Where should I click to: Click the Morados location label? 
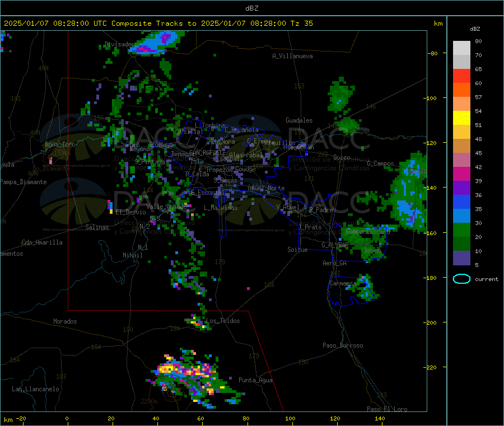(x=65, y=321)
